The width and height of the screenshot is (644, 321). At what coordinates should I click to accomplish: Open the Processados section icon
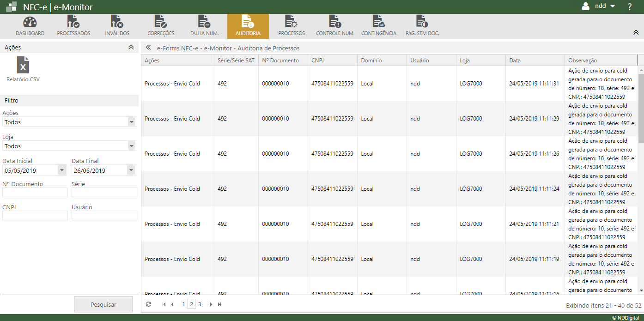click(73, 22)
